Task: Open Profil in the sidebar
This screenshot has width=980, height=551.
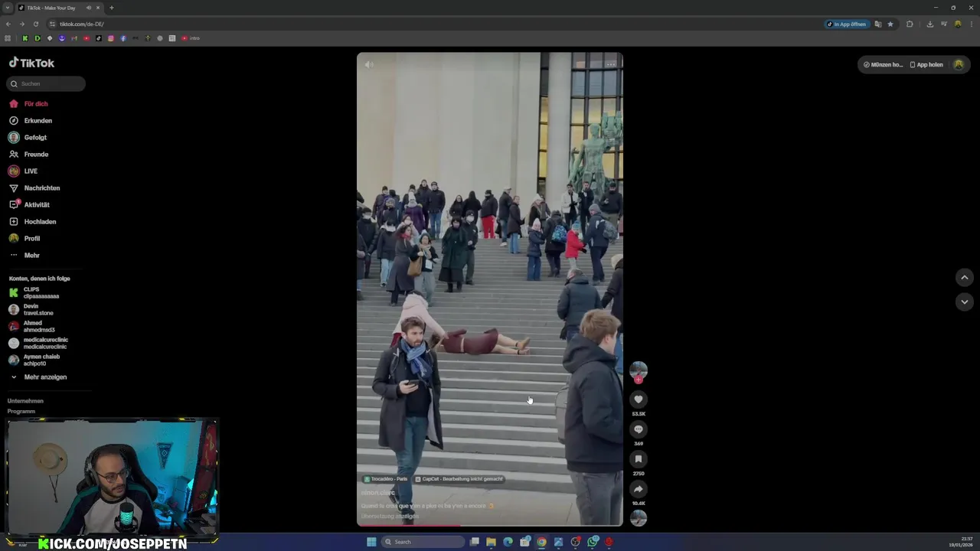Action: coord(25,238)
